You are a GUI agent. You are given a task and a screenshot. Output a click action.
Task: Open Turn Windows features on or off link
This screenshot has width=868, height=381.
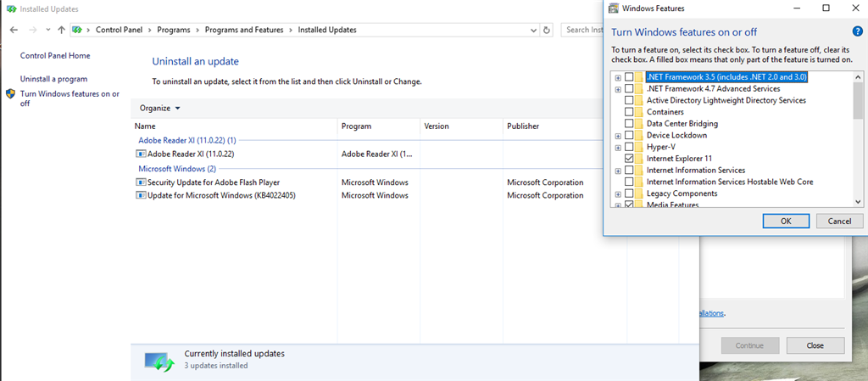coord(70,98)
